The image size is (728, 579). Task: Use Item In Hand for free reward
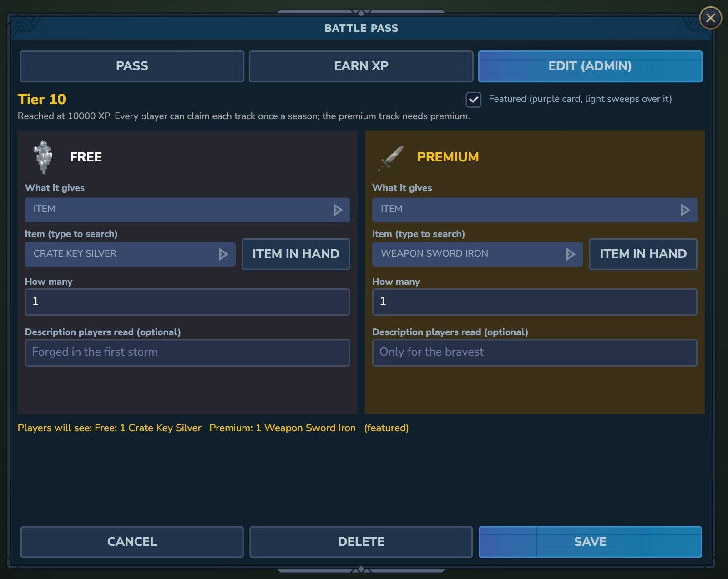point(296,254)
